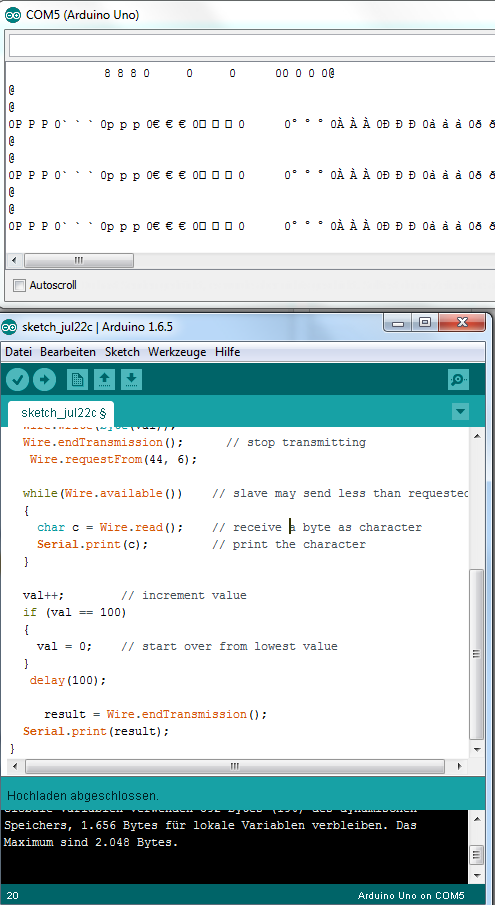The image size is (495, 905).
Task: Click code editor vertical scrollbar thumb
Action: coord(476,654)
